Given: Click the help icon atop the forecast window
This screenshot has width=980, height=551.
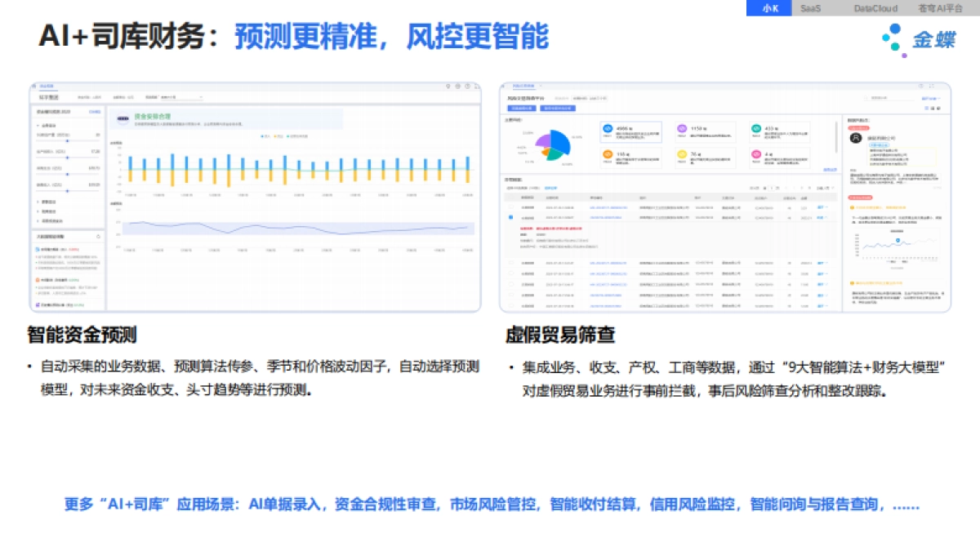Looking at the screenshot, I should point(467,86).
